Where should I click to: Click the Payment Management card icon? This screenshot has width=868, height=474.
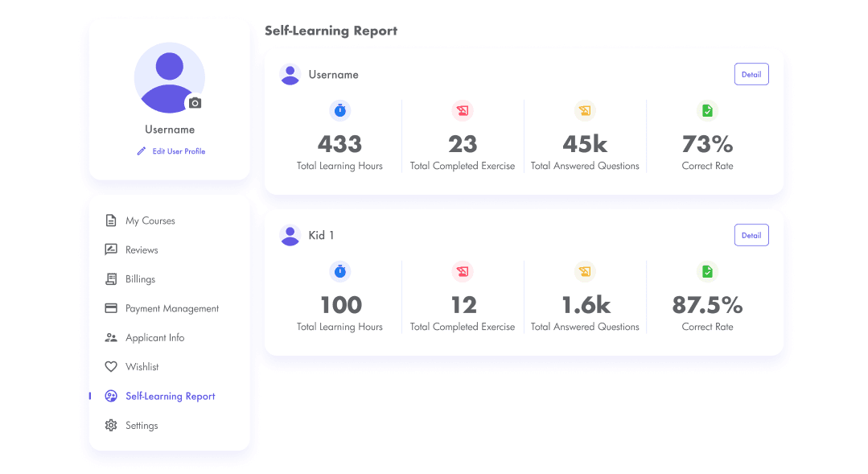[x=110, y=308]
